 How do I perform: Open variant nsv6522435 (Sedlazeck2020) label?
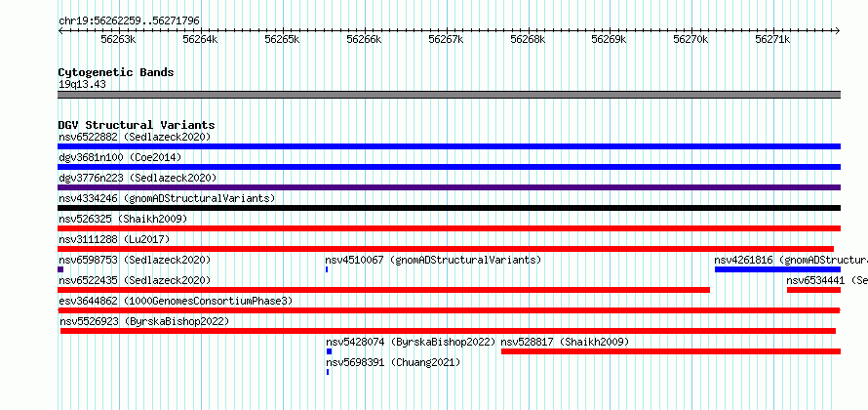[x=135, y=280]
